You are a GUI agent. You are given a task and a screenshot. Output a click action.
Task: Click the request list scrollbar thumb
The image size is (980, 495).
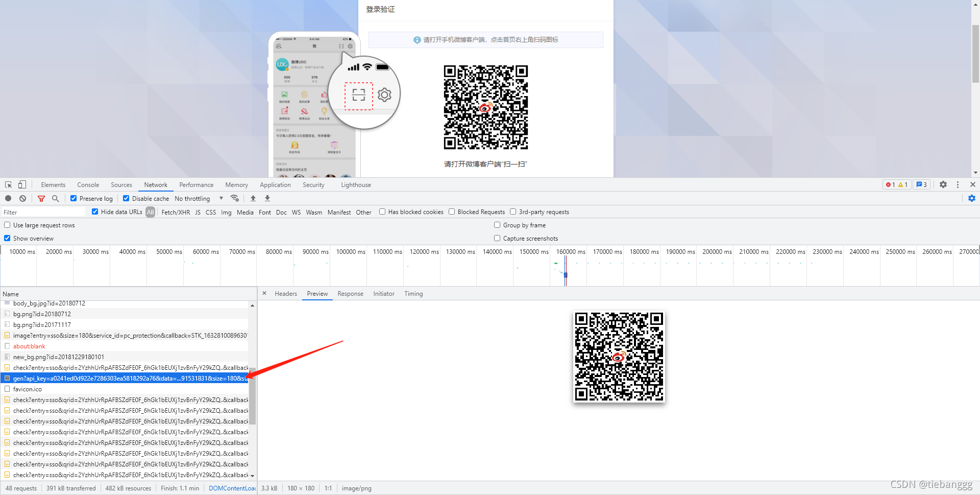click(252, 396)
